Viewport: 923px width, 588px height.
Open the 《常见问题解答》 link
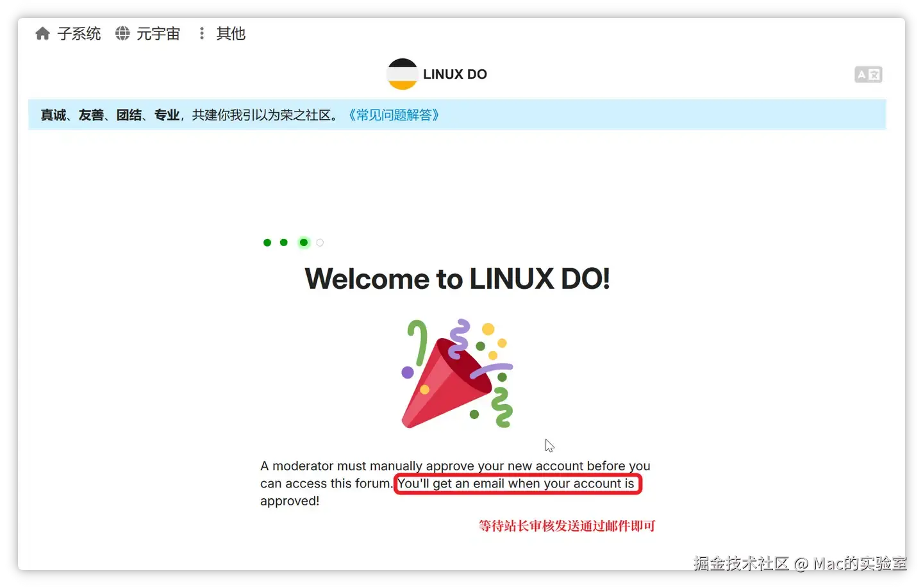[x=394, y=115]
